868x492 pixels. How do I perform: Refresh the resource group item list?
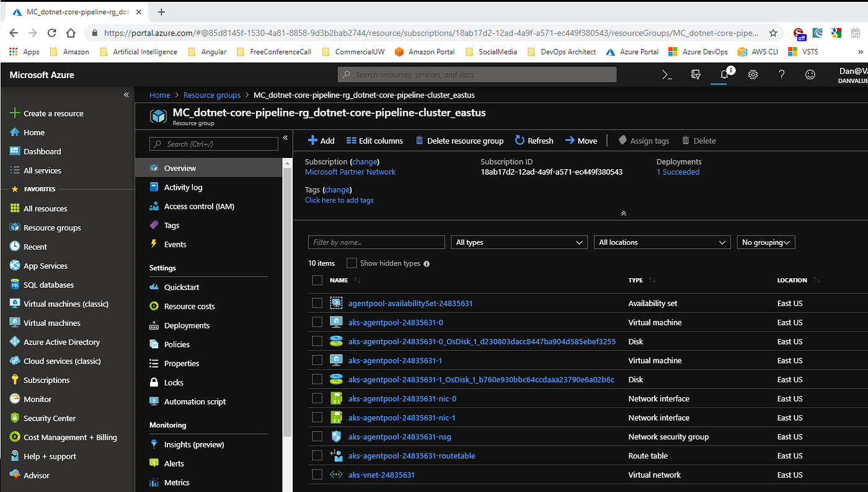click(x=534, y=141)
